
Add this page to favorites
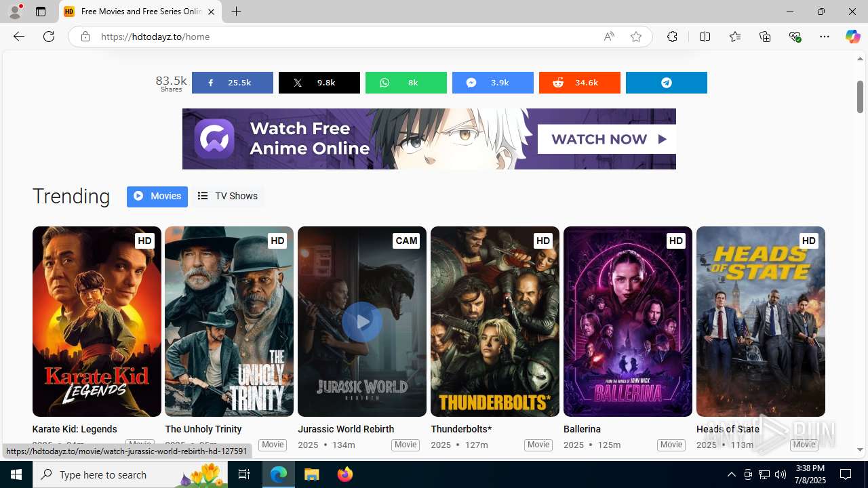coord(636,37)
